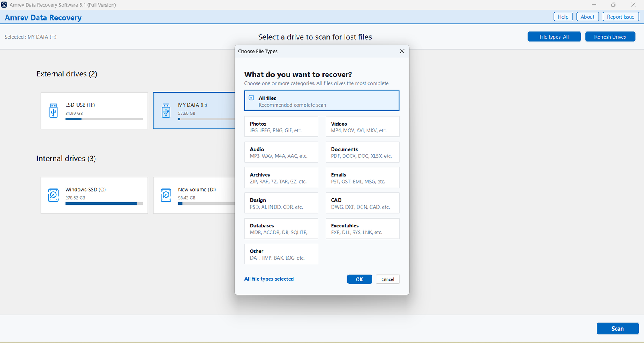Select the Design file type card
The height and width of the screenshot is (343, 644).
[281, 203]
